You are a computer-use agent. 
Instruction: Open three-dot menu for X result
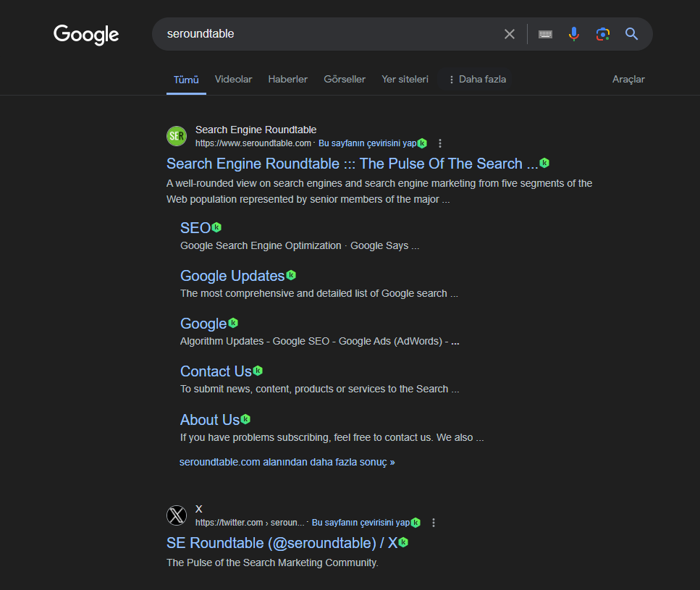434,523
